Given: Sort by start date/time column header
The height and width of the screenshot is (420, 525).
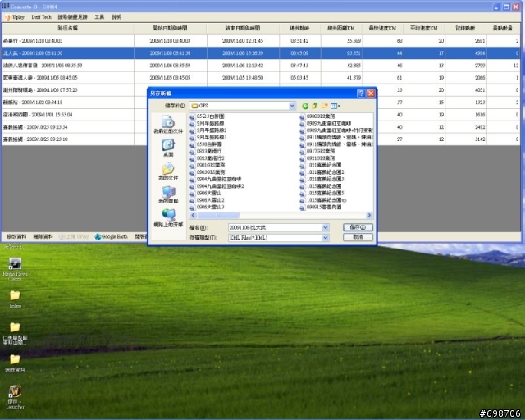Looking at the screenshot, I should [170, 29].
